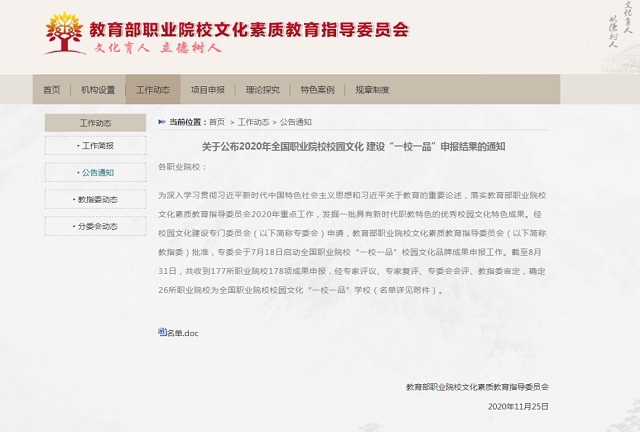640x432 pixels.
Task: Click the tree logo in the header
Action: click(x=64, y=33)
